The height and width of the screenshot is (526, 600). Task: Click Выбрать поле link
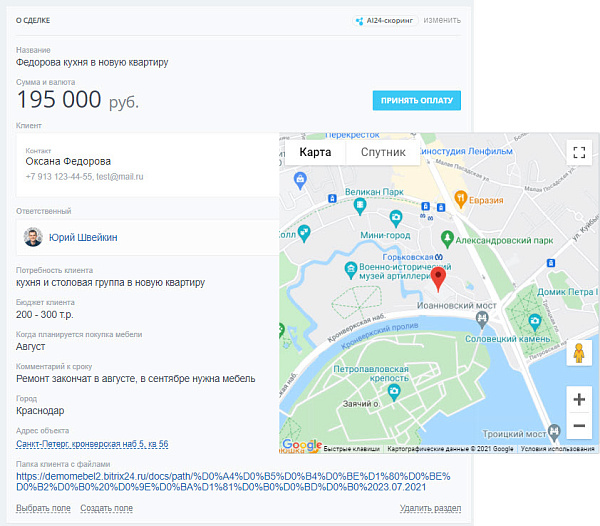coord(43,508)
